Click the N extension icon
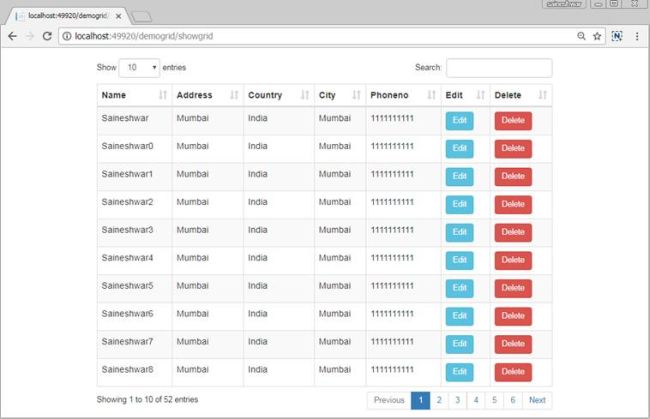The image size is (650, 419). click(x=617, y=36)
